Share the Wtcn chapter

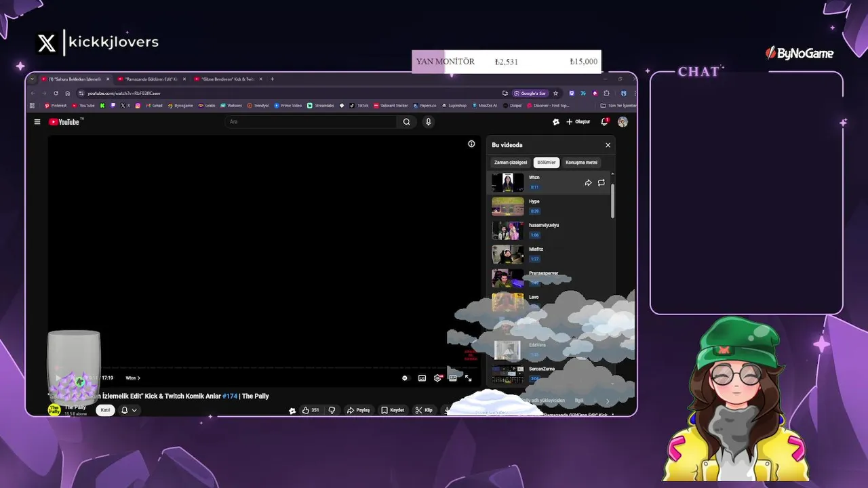coord(588,183)
